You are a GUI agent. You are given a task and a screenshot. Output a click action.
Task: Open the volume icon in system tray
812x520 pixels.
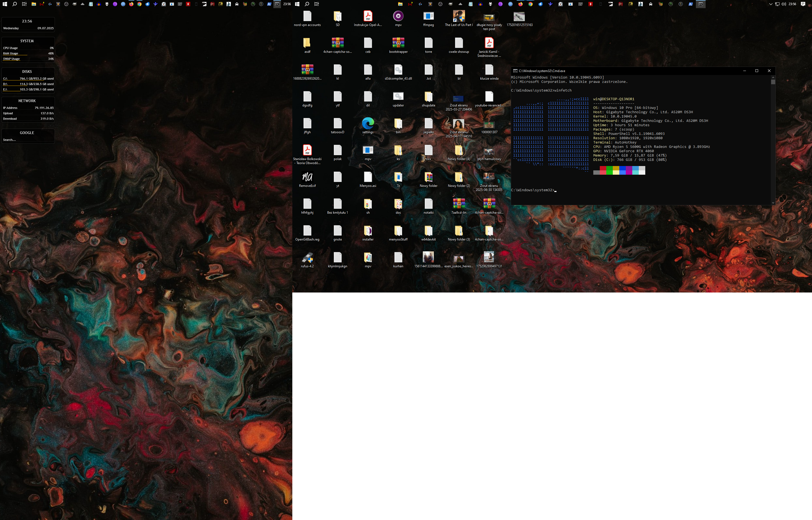[784, 4]
